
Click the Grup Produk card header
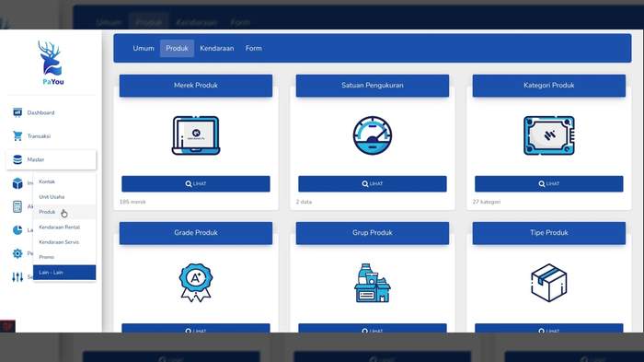pyautogui.click(x=372, y=233)
